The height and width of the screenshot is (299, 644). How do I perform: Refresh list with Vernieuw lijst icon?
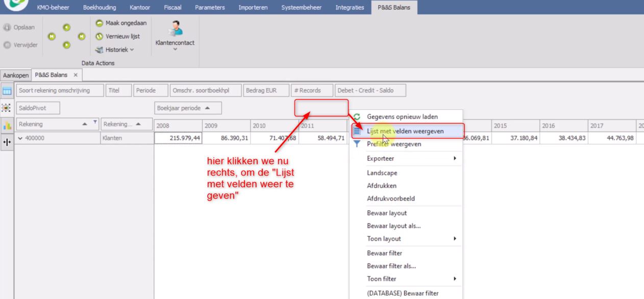99,36
